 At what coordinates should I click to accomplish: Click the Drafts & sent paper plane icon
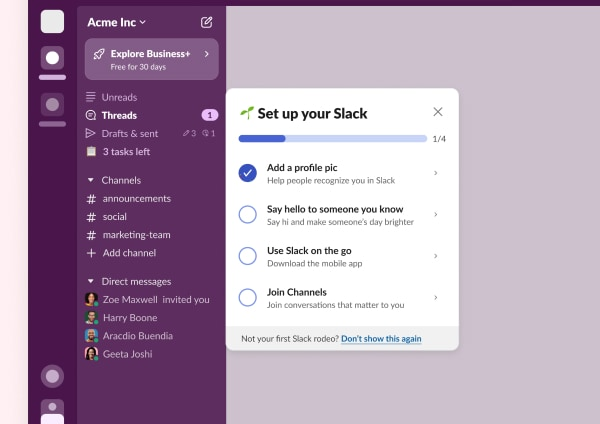click(x=91, y=133)
